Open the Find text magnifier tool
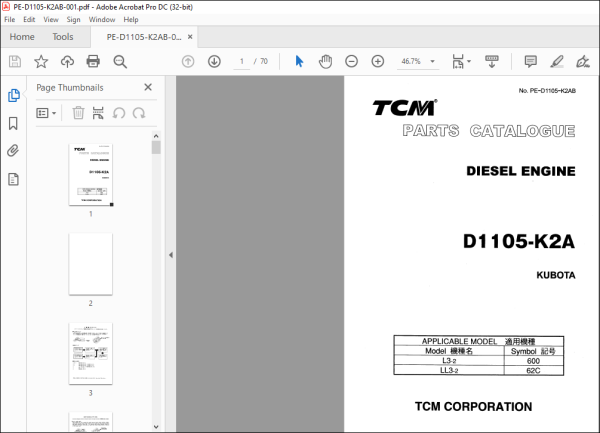 pyautogui.click(x=120, y=62)
